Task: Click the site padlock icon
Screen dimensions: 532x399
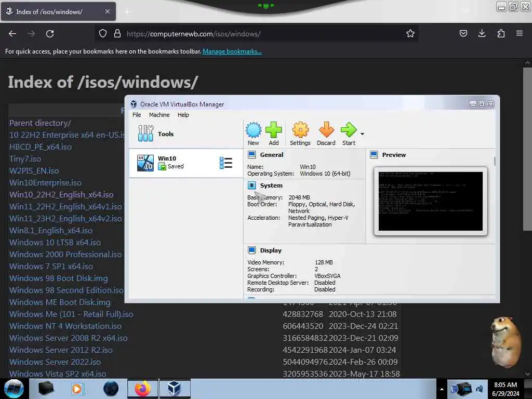Action: click(117, 34)
